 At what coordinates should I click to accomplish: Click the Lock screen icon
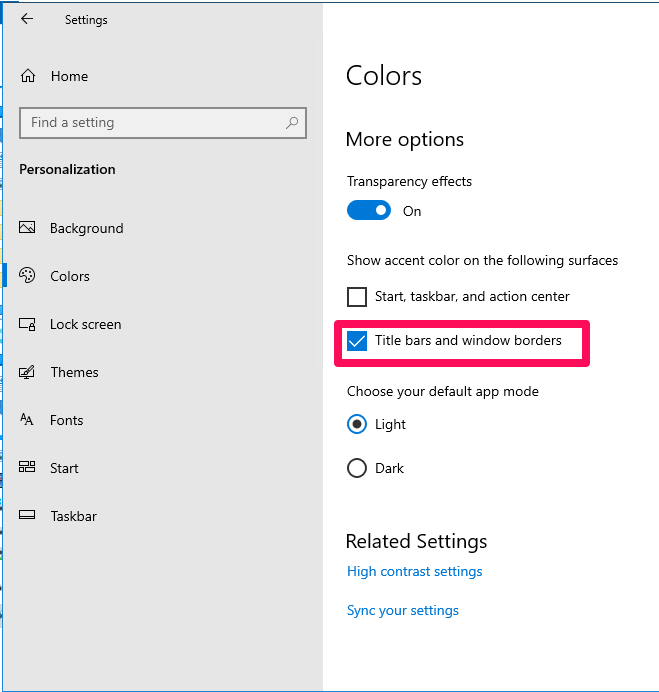point(27,324)
